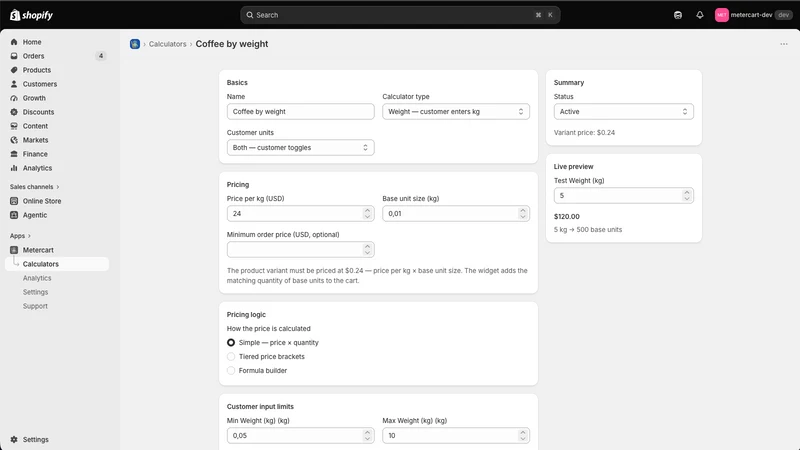Expand Apps section chevron
The height and width of the screenshot is (450, 800).
coord(29,236)
